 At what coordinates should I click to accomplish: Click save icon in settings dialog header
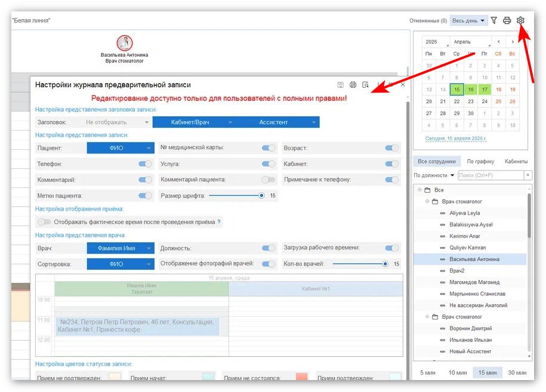340,85
